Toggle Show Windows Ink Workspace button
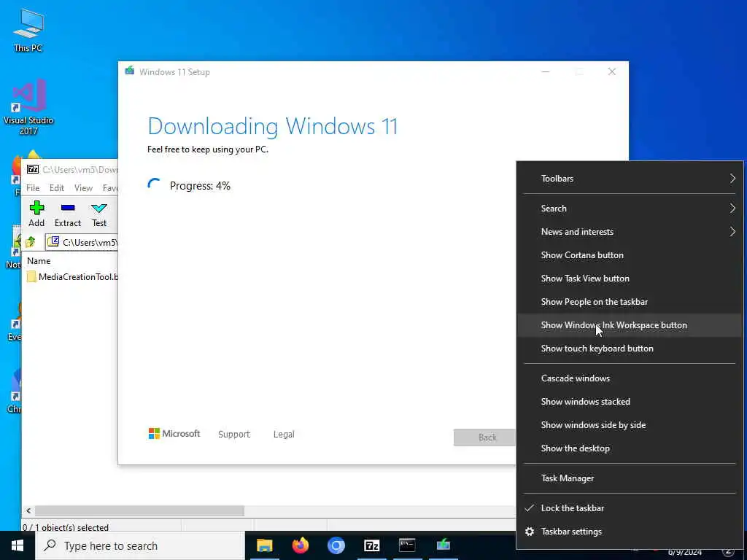 [x=630, y=325]
